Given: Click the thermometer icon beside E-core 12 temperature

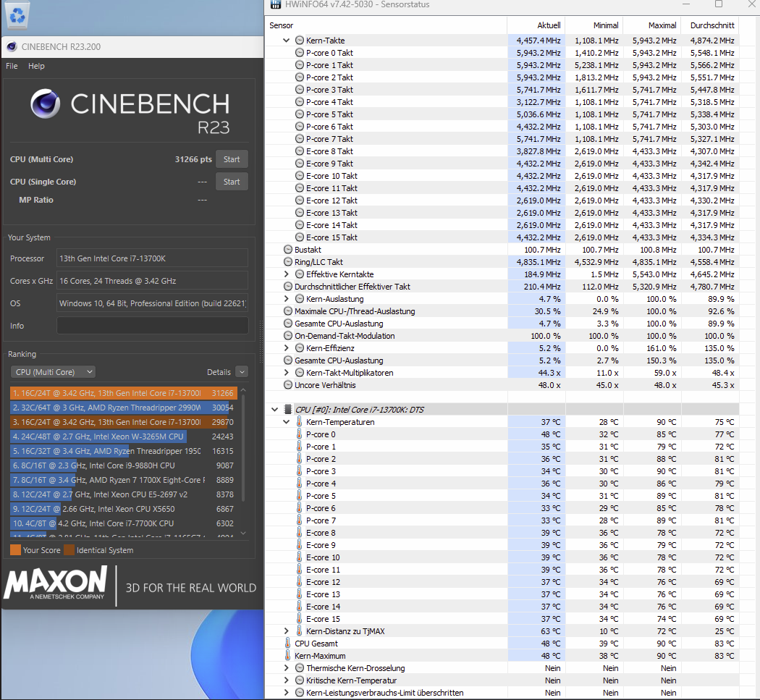Looking at the screenshot, I should pos(300,582).
